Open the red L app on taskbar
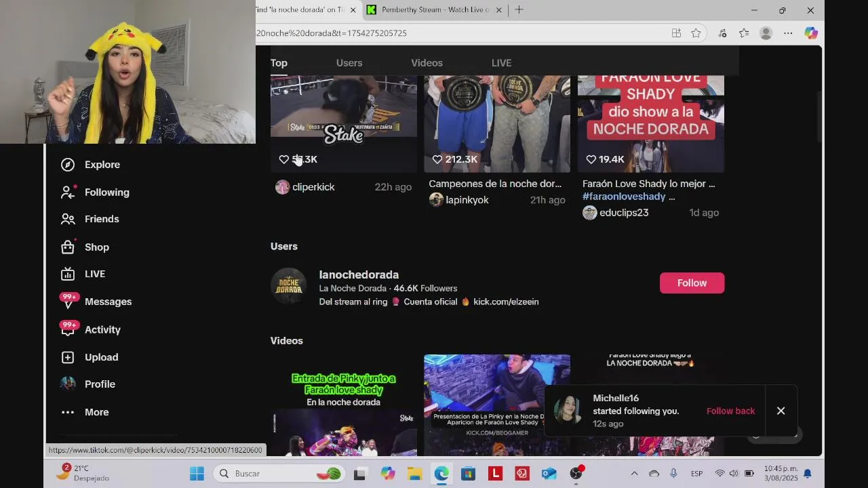868x488 pixels. click(x=495, y=473)
